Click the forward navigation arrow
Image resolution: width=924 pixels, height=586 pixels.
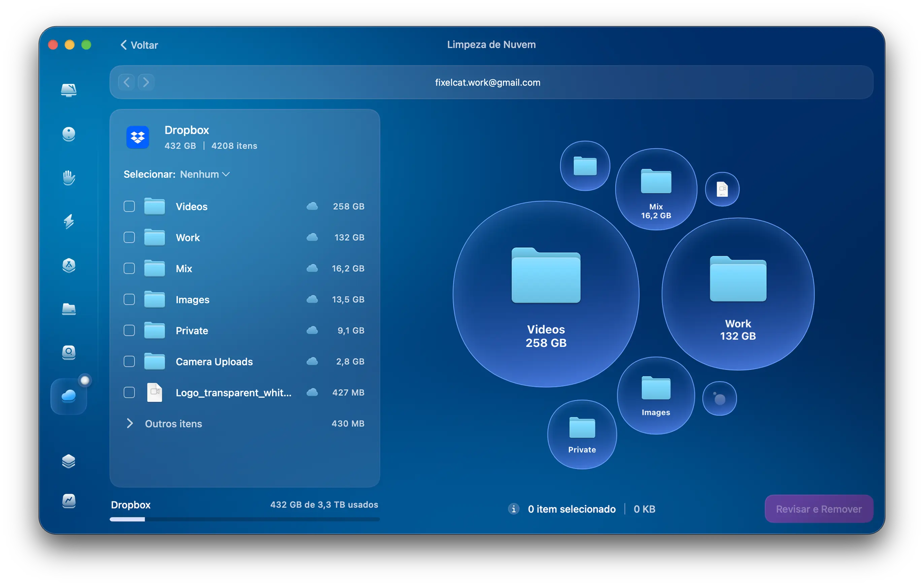(146, 82)
